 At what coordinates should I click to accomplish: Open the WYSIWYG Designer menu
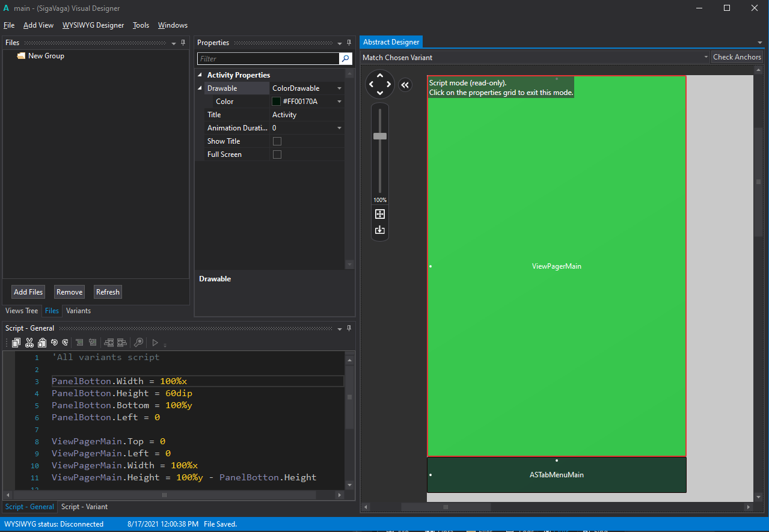coord(93,25)
